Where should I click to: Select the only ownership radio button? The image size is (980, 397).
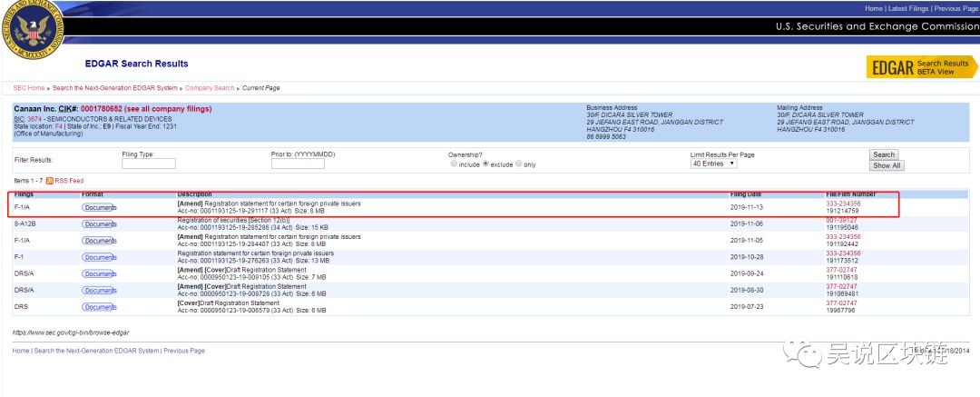coord(518,164)
